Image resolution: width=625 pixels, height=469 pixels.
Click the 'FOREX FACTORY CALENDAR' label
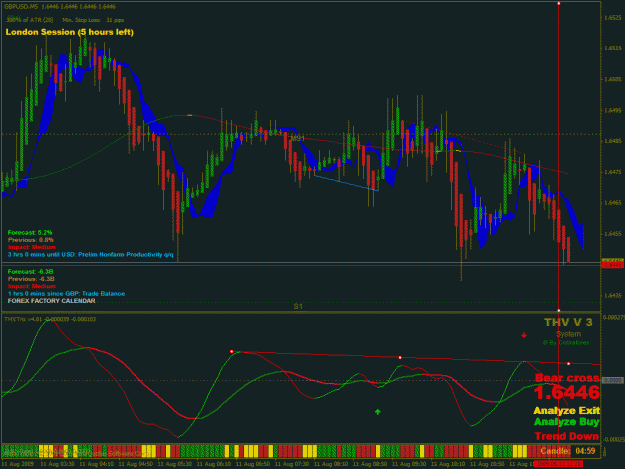pos(51,301)
